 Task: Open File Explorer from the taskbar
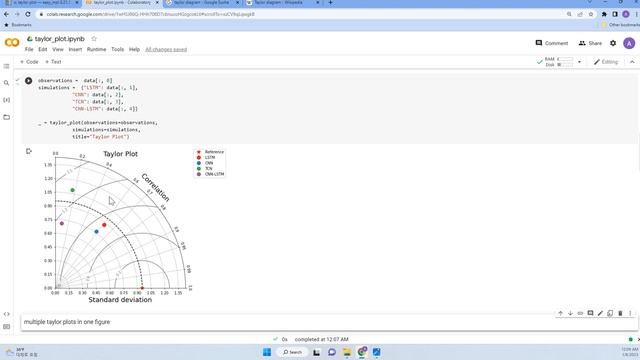347,352
